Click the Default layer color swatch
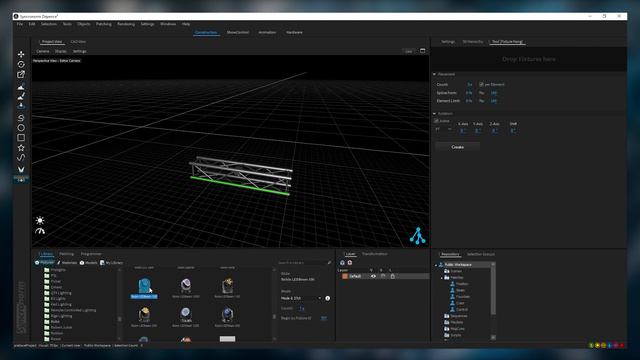640x360 pixels. [345, 276]
